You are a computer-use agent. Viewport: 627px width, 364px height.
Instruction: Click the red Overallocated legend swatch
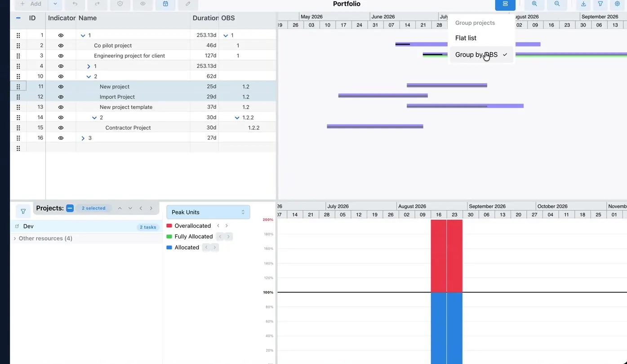pyautogui.click(x=169, y=226)
